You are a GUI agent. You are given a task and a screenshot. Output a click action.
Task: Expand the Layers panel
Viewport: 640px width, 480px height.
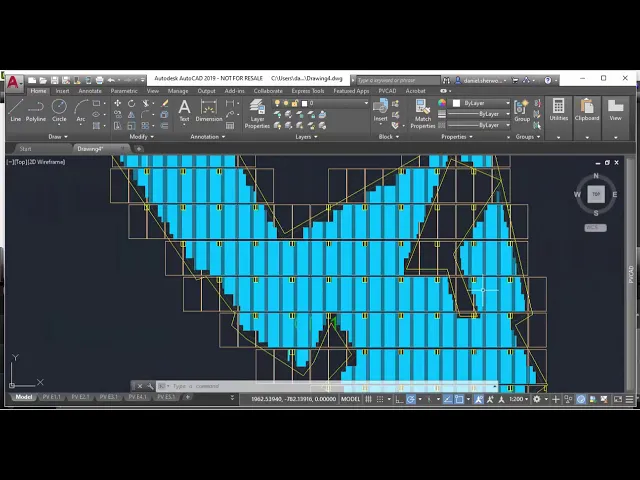click(x=306, y=137)
